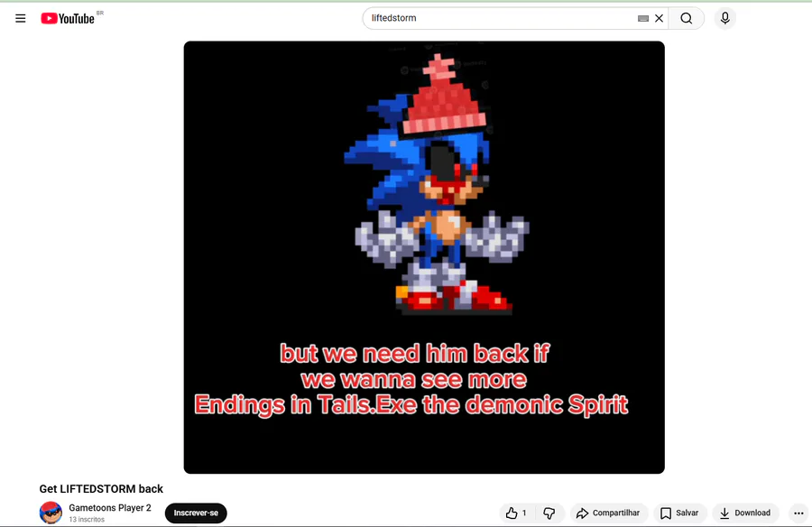Open more actions three-dot menu
This screenshot has height=527, width=812.
798,513
